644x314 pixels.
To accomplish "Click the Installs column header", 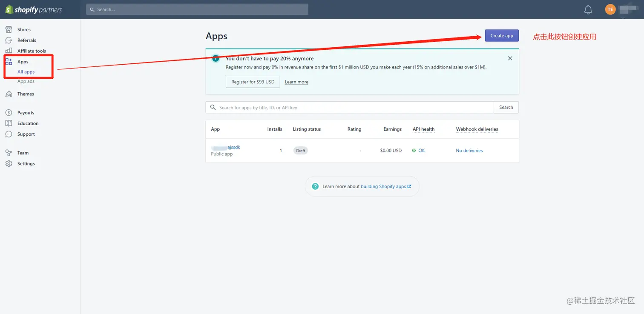I will [275, 129].
